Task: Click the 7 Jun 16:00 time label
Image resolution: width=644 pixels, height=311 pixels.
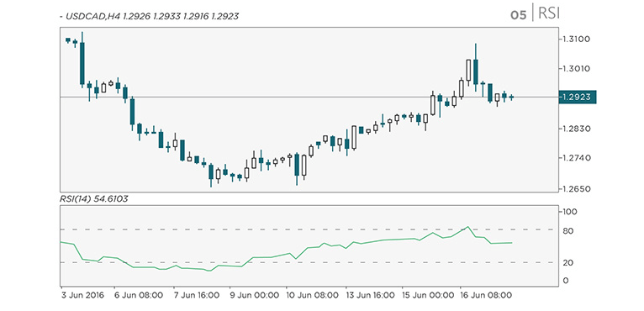Action: coord(197,295)
